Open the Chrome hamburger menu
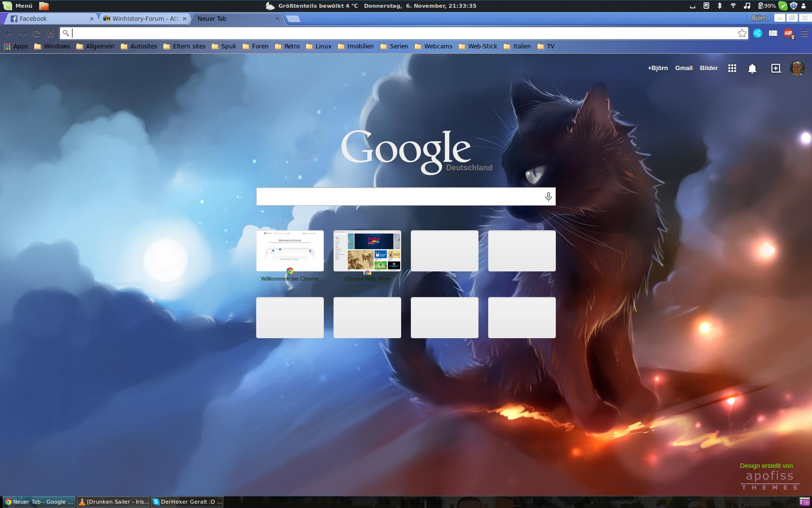This screenshot has width=812, height=508. [804, 33]
